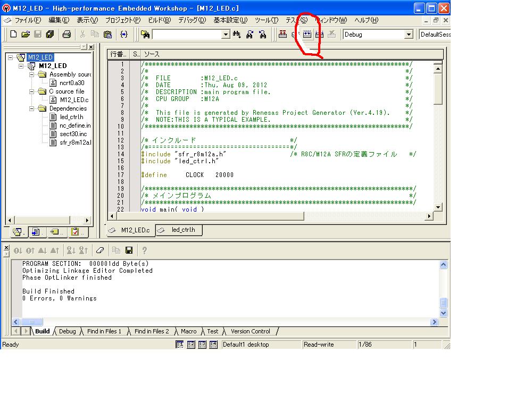Click the Build All icon circled in red
This screenshot has width=532, height=419.
[307, 35]
